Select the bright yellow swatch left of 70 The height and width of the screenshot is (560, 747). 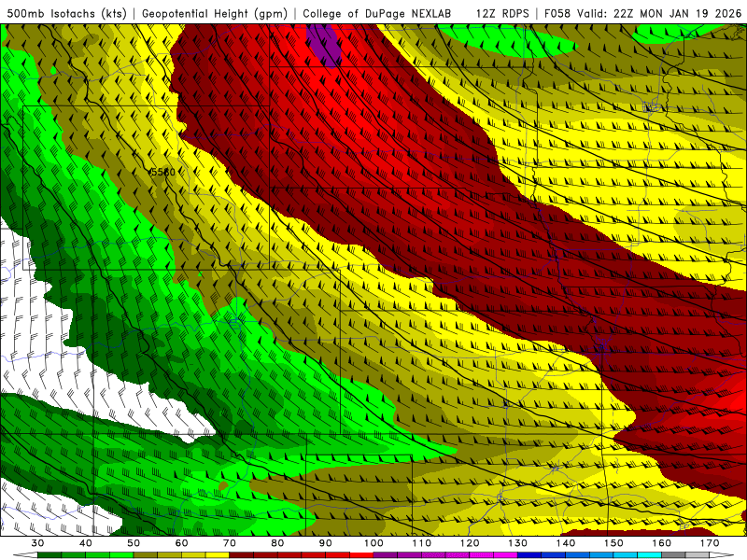click(x=218, y=554)
